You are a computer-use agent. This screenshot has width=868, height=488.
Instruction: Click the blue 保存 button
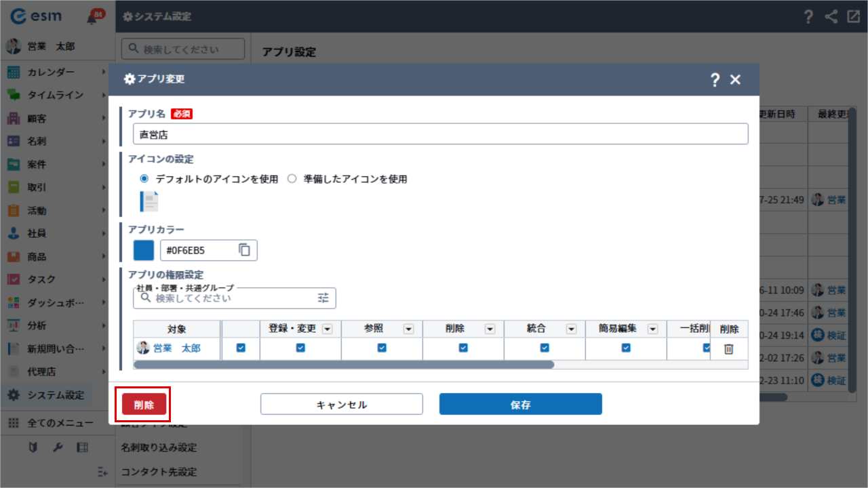(520, 405)
